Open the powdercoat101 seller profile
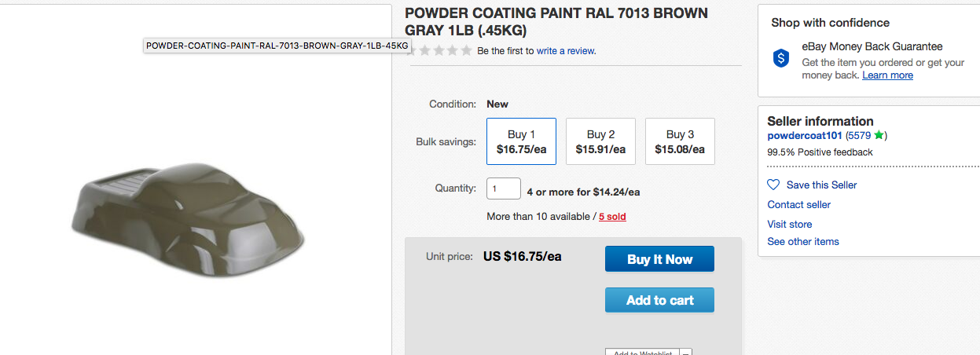This screenshot has height=355, width=980. point(804,135)
